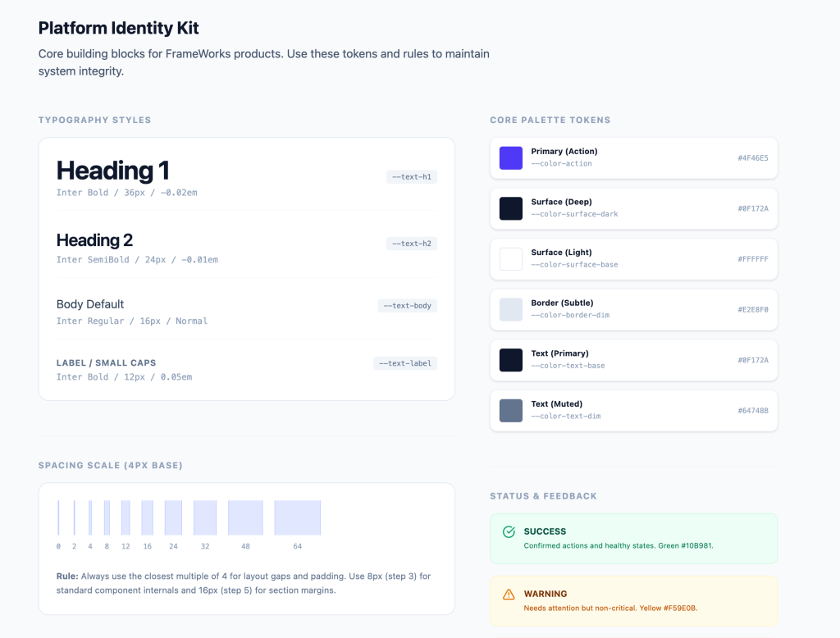Click the Platform Identity Kit title

119,28
